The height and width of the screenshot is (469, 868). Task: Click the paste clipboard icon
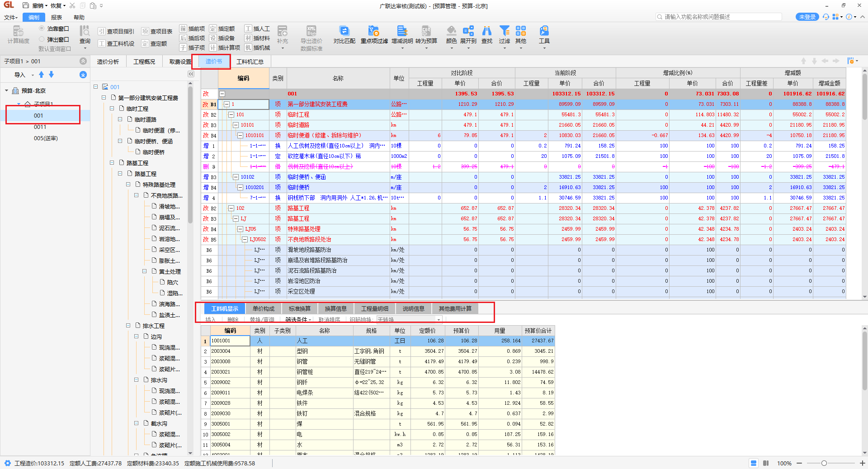pos(93,5)
